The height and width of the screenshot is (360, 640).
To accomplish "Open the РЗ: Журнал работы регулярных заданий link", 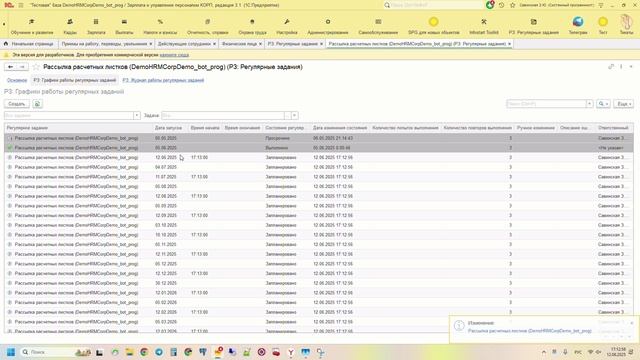I will [x=163, y=80].
